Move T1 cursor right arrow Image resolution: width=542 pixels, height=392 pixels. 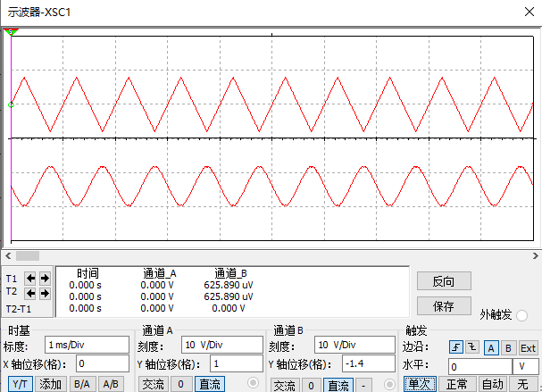[x=45, y=278]
